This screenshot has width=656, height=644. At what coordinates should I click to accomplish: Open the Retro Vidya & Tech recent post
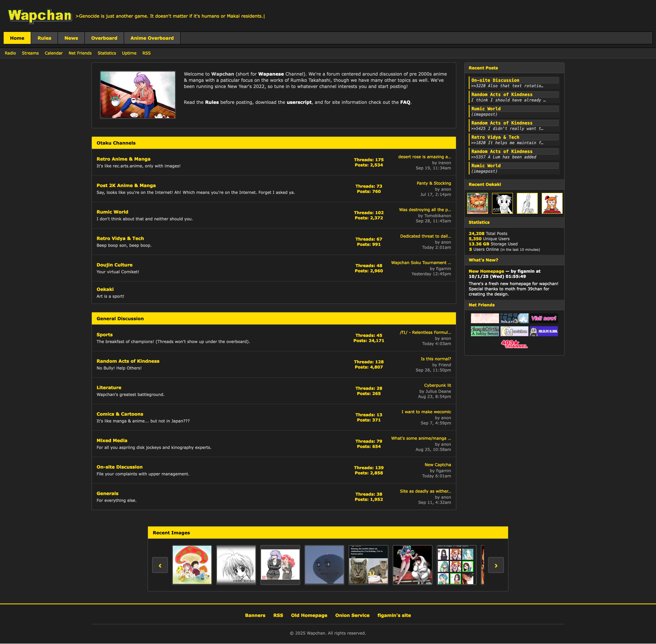click(x=495, y=137)
